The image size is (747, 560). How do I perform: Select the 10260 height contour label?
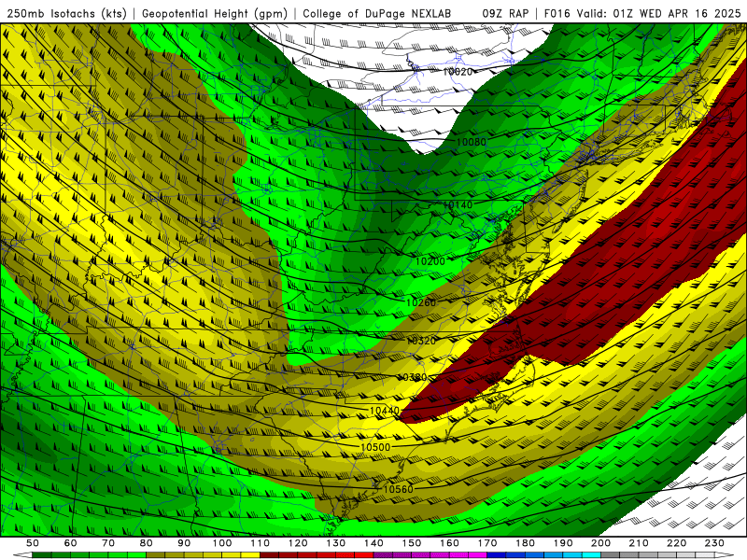click(421, 302)
